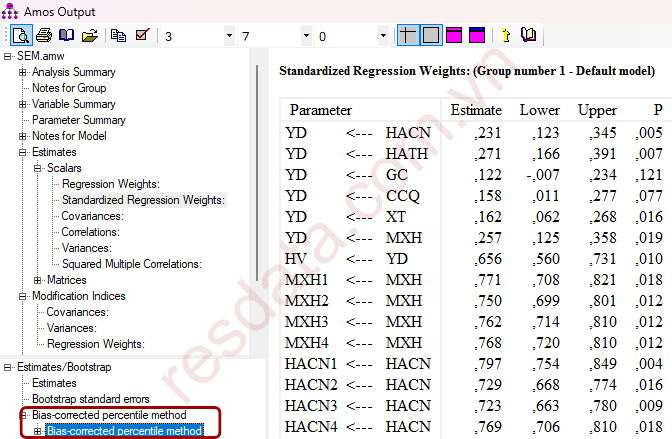Click the open book icon at toolbar end
Image resolution: width=672 pixels, height=439 pixels.
pyautogui.click(x=528, y=36)
